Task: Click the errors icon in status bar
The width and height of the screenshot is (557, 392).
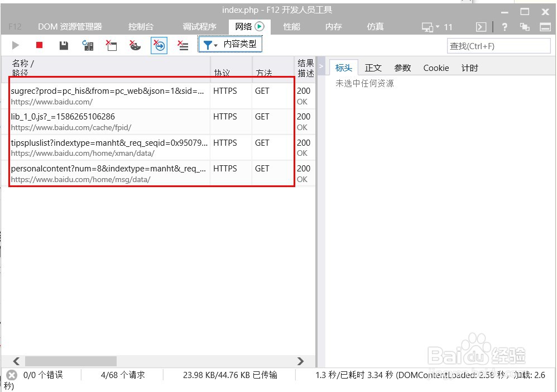Action: click(12, 375)
